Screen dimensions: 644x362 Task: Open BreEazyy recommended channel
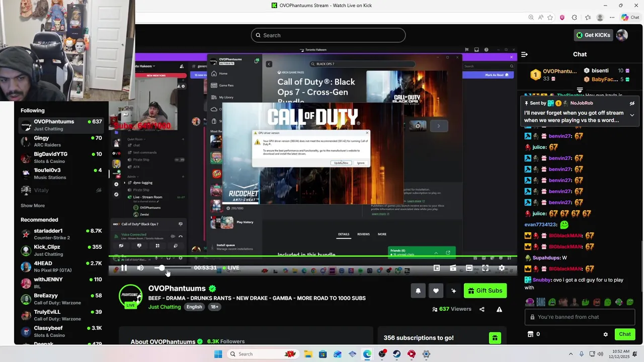[x=61, y=299]
